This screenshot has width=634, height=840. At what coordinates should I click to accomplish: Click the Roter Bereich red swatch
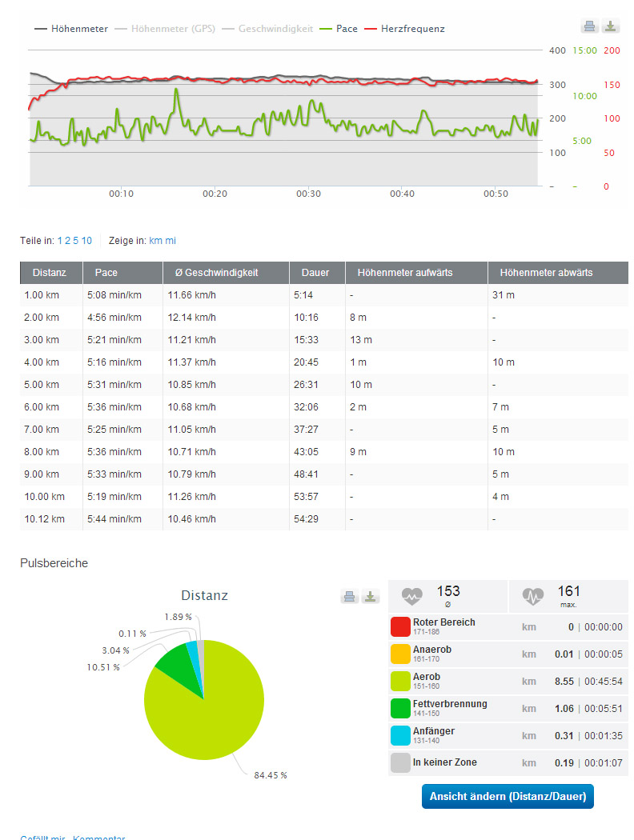point(400,627)
